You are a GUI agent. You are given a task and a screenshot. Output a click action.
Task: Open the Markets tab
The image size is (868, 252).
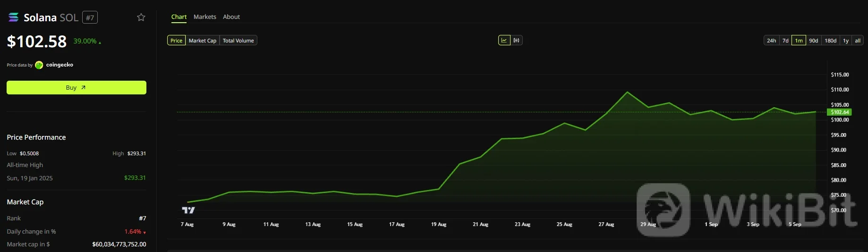205,17
